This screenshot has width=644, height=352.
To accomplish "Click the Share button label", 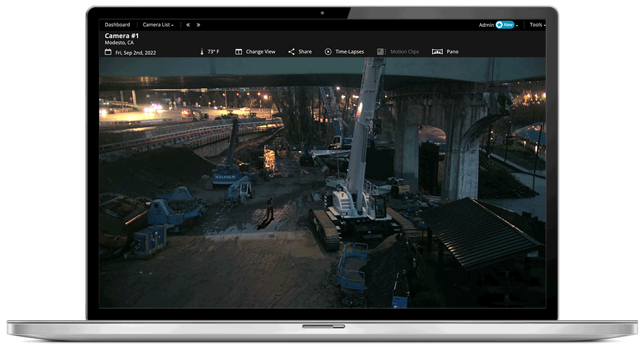I will [x=305, y=51].
